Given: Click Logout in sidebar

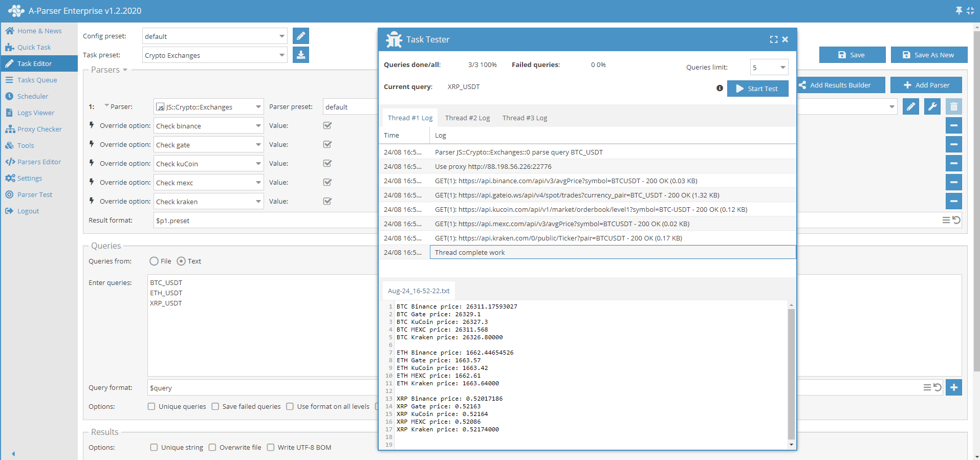Looking at the screenshot, I should click(39, 211).
